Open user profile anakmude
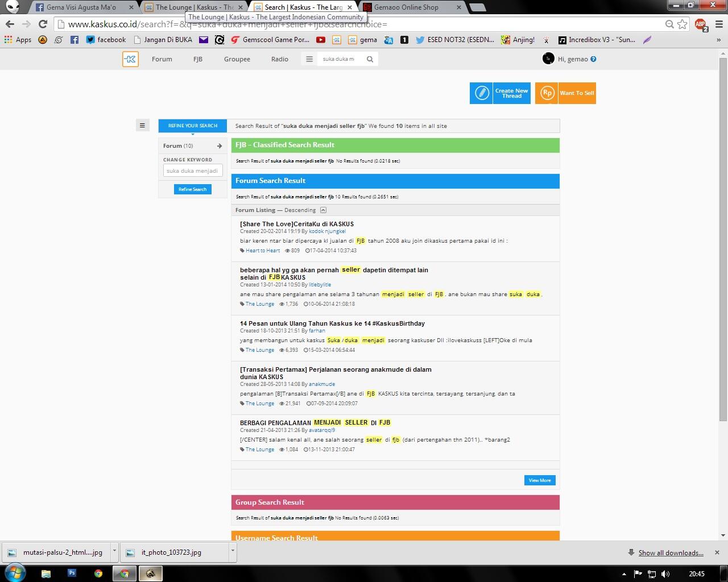 tap(322, 384)
